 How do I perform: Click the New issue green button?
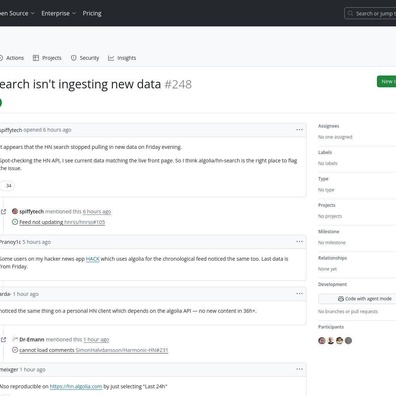pos(387,81)
